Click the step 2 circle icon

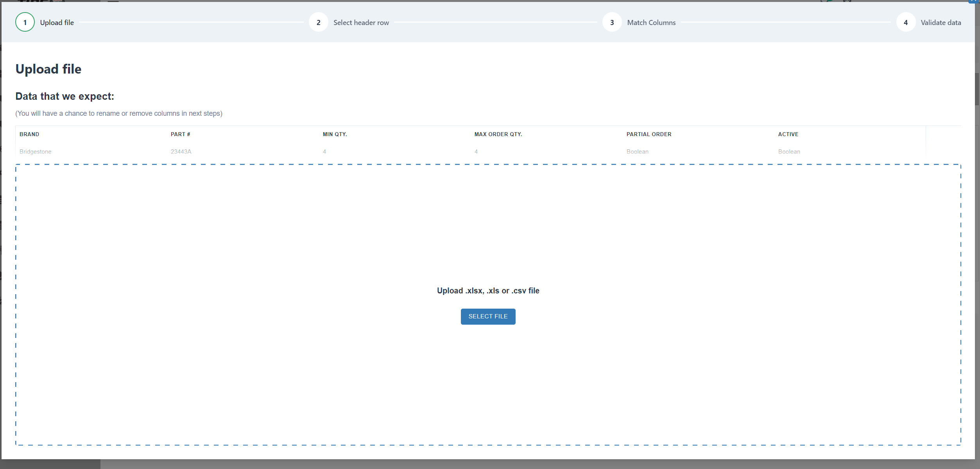pos(318,22)
